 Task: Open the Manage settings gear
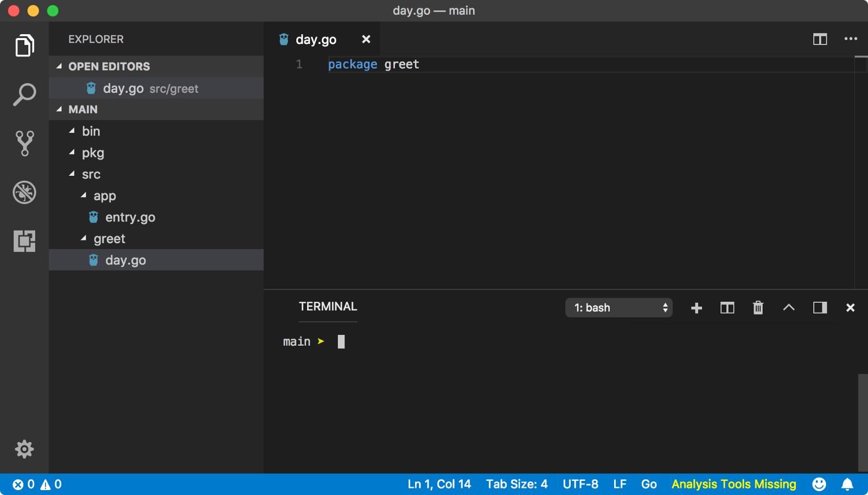24,449
